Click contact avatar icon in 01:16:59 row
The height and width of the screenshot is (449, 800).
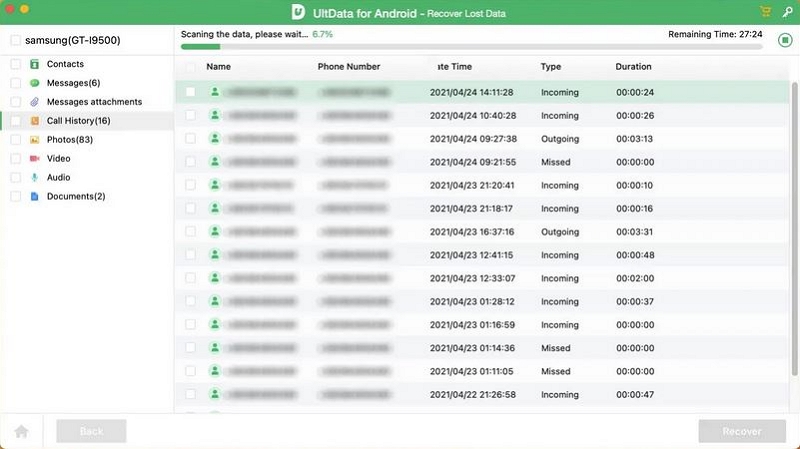coord(215,325)
